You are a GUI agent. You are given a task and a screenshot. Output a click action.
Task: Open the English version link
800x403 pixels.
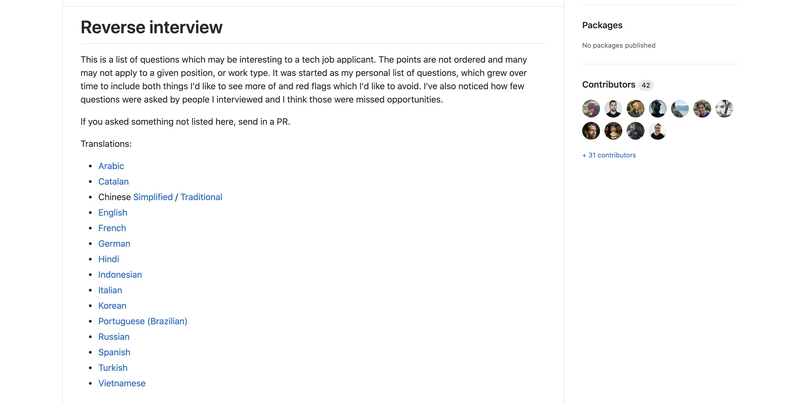pos(113,213)
